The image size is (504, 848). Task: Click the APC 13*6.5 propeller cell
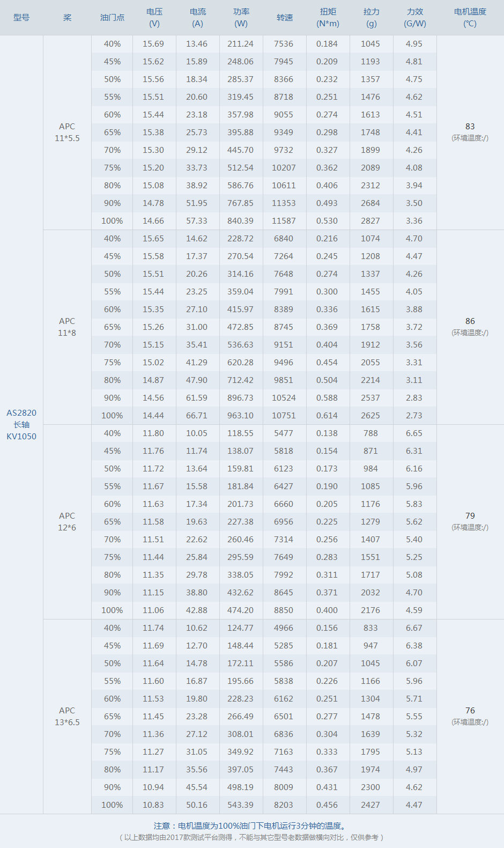pyautogui.click(x=67, y=716)
